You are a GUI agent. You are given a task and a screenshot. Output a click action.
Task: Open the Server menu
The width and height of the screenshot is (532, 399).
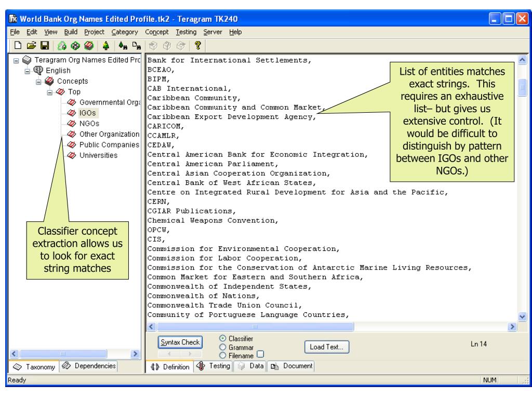tap(212, 32)
